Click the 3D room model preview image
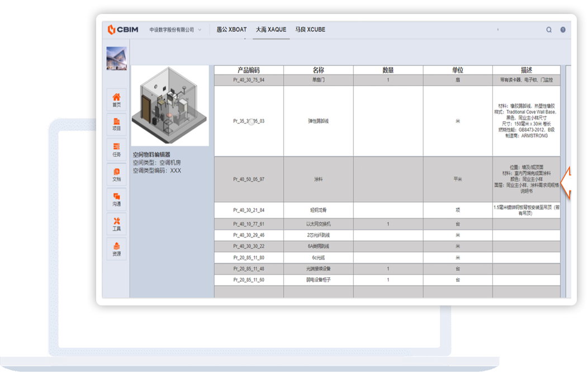This screenshot has height=372, width=588. 170,106
